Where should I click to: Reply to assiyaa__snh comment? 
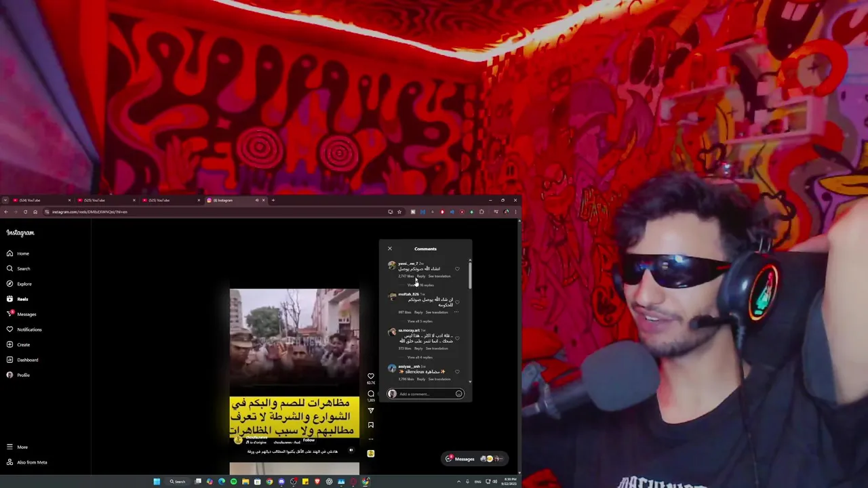click(x=421, y=380)
